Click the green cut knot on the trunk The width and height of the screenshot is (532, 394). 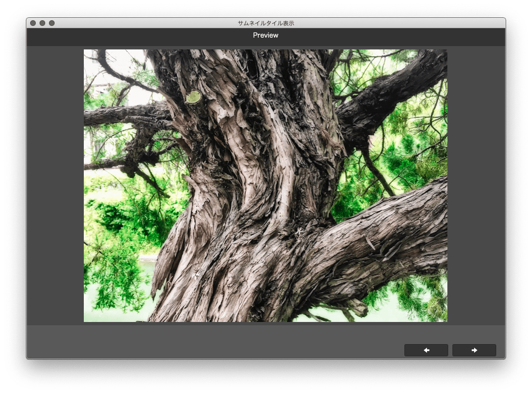[193, 97]
